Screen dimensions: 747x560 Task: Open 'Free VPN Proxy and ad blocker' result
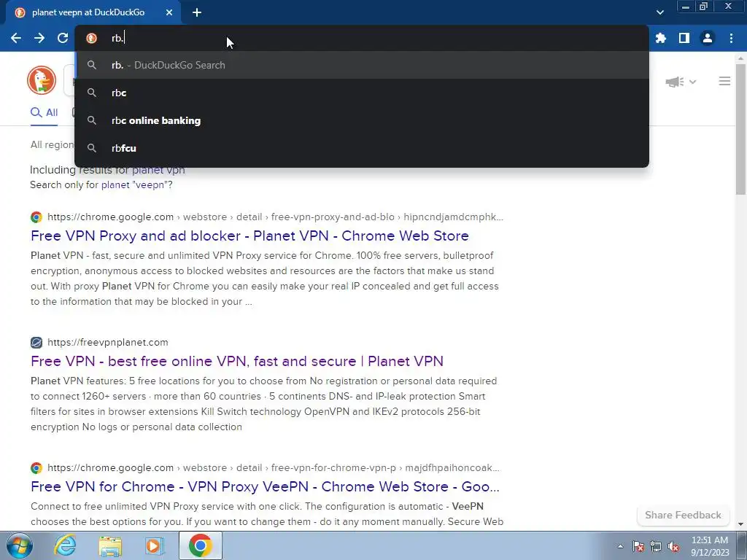tap(249, 236)
